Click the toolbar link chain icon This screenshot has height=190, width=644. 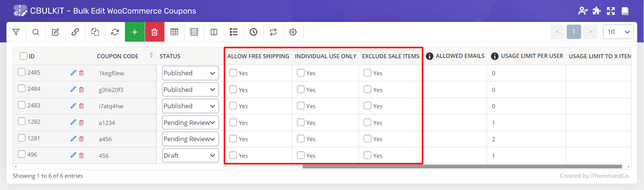[x=75, y=32]
